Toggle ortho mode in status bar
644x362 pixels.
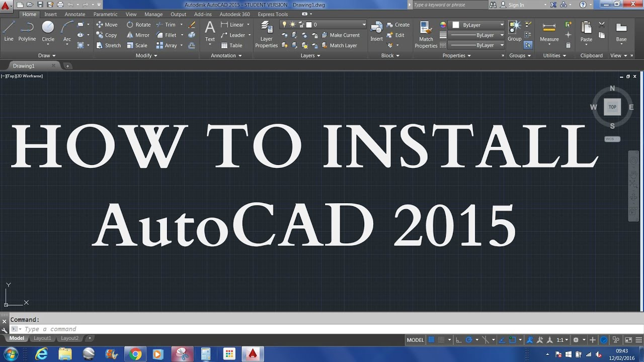458,340
